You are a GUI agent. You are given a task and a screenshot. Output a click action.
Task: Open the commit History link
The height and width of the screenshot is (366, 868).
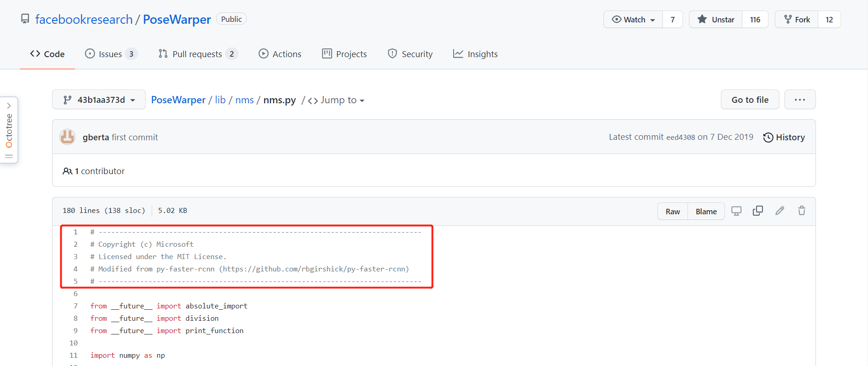(x=784, y=137)
